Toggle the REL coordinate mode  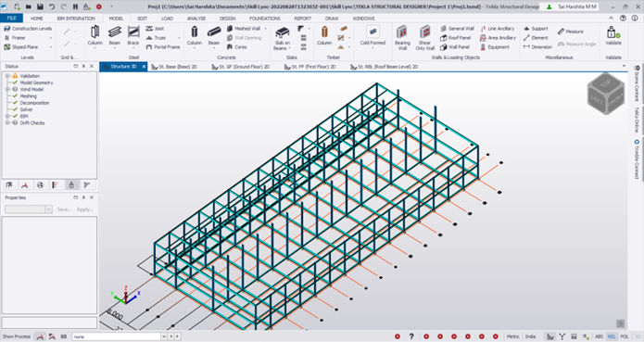[x=612, y=336]
